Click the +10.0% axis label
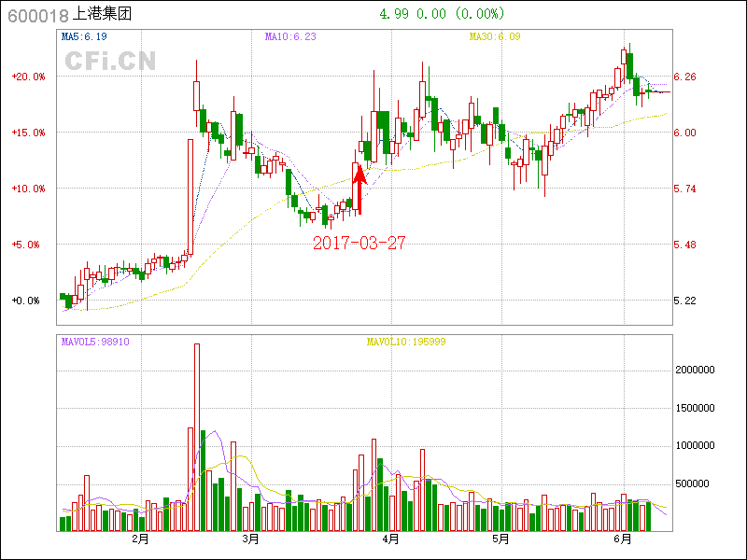The image size is (747, 560). (29, 189)
